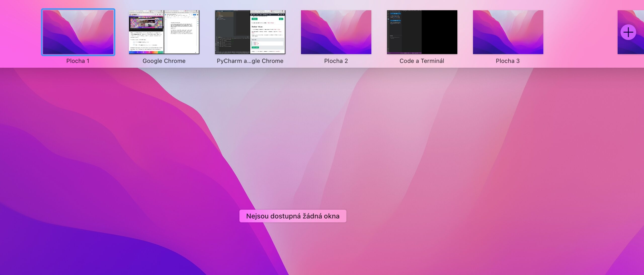Click the "Plocha 1" label
Image resolution: width=644 pixels, height=275 pixels.
click(x=78, y=61)
